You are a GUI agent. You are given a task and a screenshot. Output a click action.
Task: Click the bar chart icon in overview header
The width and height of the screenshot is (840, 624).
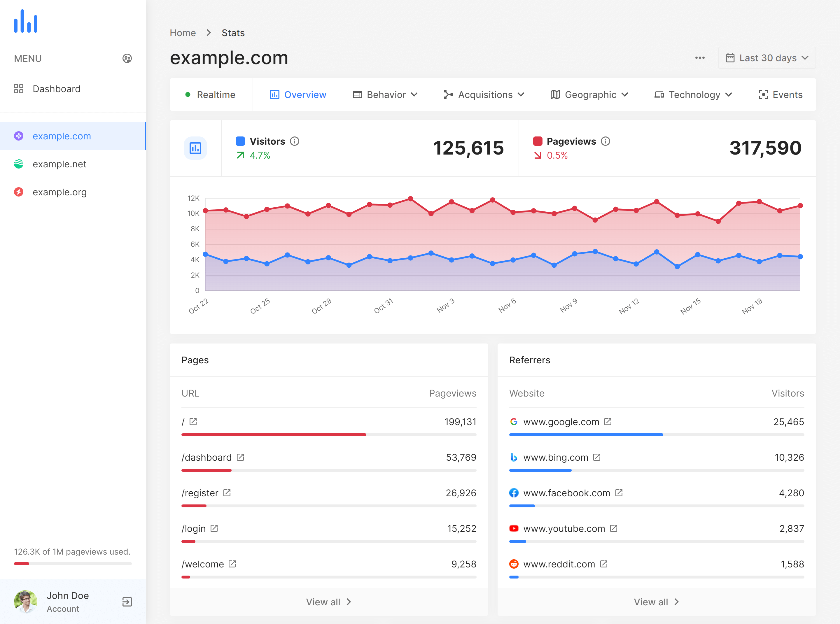click(195, 147)
